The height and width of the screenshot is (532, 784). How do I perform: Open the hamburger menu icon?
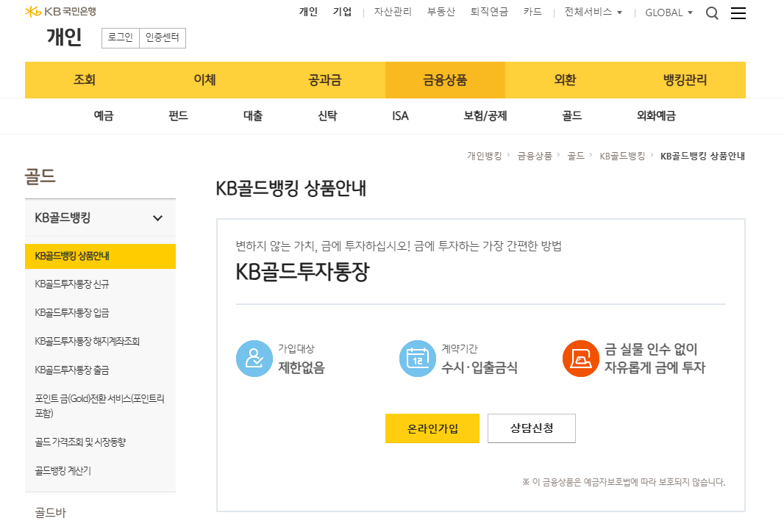pyautogui.click(x=738, y=13)
